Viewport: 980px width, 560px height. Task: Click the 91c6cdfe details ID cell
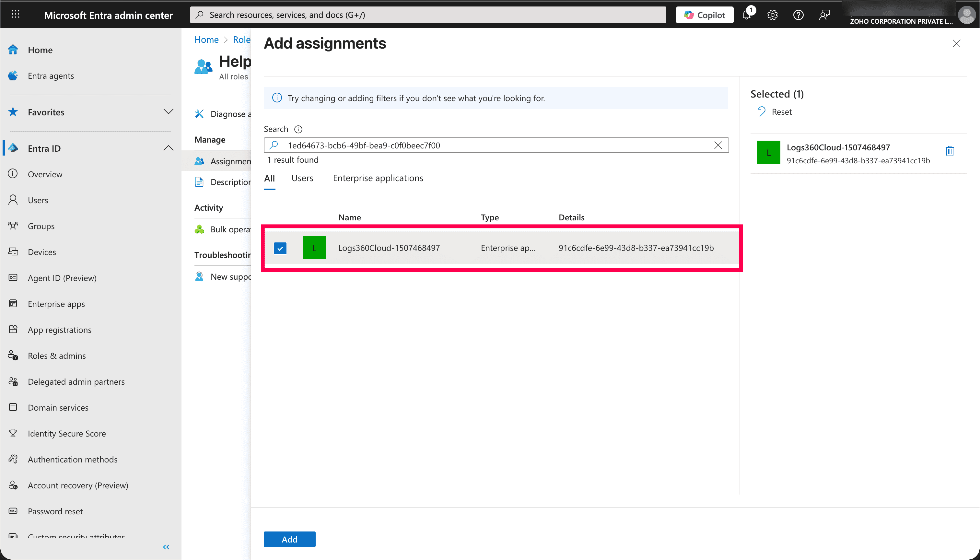636,248
